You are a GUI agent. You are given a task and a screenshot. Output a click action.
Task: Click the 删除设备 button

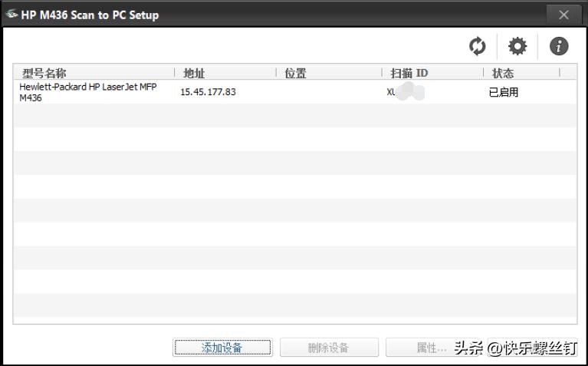pos(329,348)
